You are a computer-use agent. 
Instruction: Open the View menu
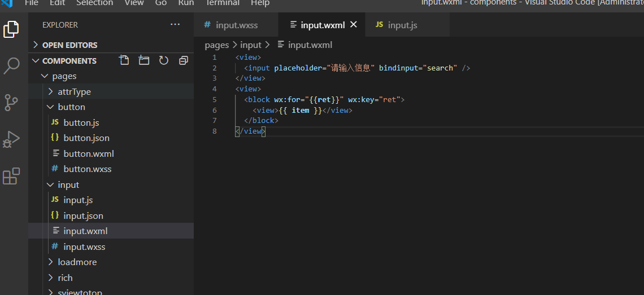coord(134,3)
